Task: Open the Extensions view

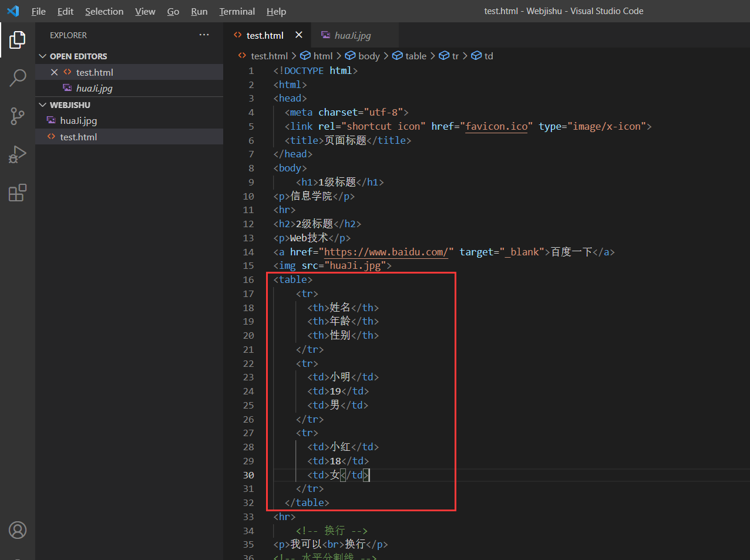Action: tap(18, 193)
